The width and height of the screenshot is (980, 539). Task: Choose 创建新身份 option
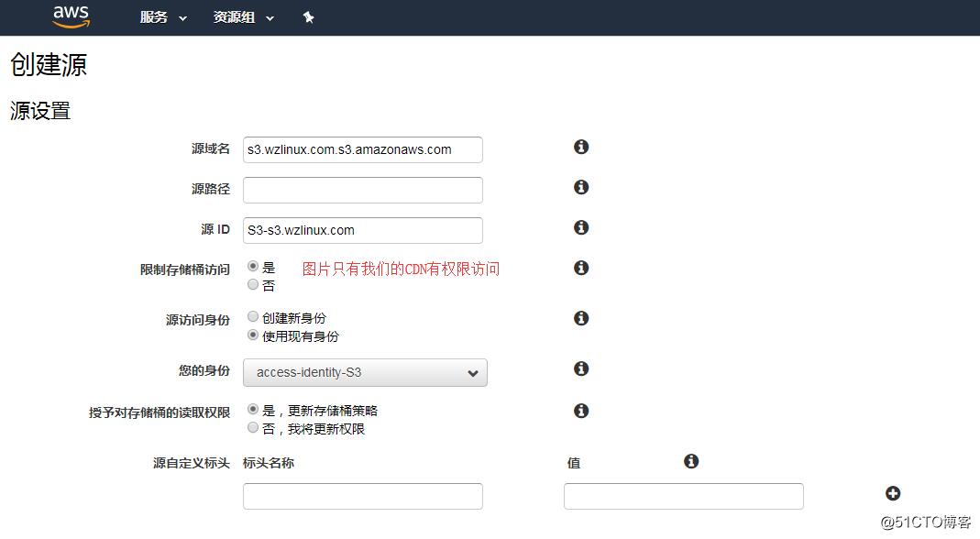[x=253, y=316]
